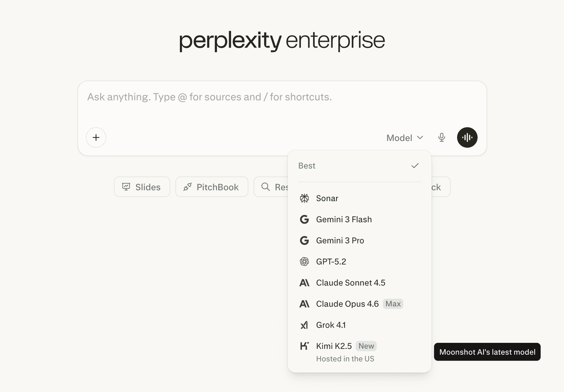Click the plus attach button

pyautogui.click(x=96, y=137)
